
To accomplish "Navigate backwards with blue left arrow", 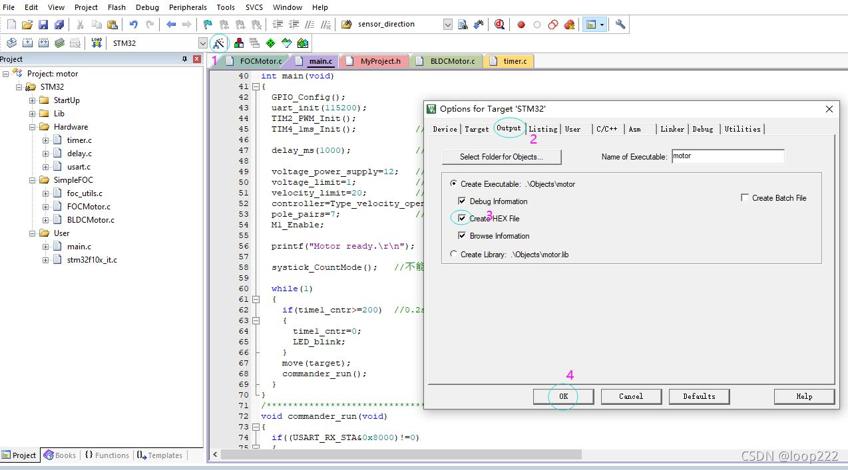I will [171, 24].
